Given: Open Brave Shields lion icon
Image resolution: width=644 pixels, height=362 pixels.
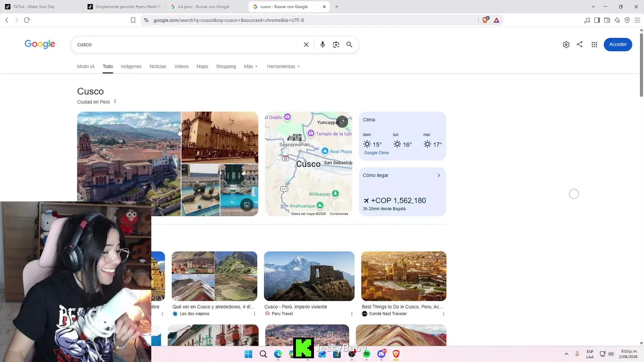Looking at the screenshot, I should (486, 20).
